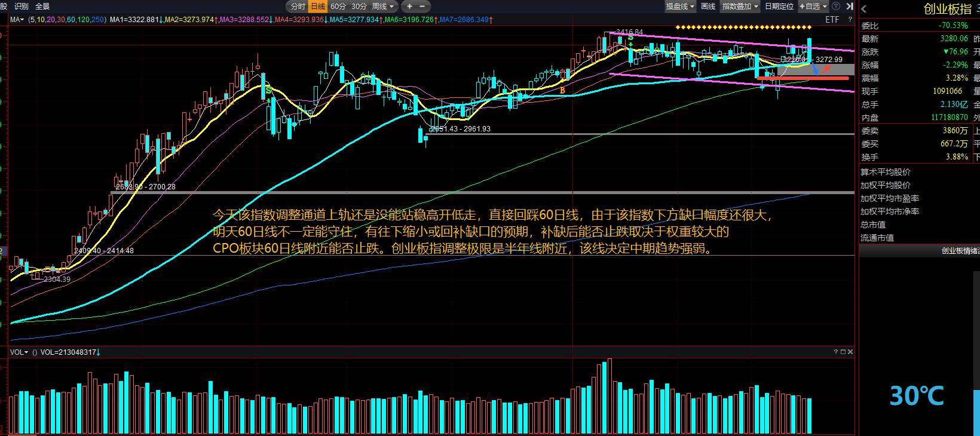Zoom out chart with minus button
The height and width of the screenshot is (436, 980).
pos(422,7)
